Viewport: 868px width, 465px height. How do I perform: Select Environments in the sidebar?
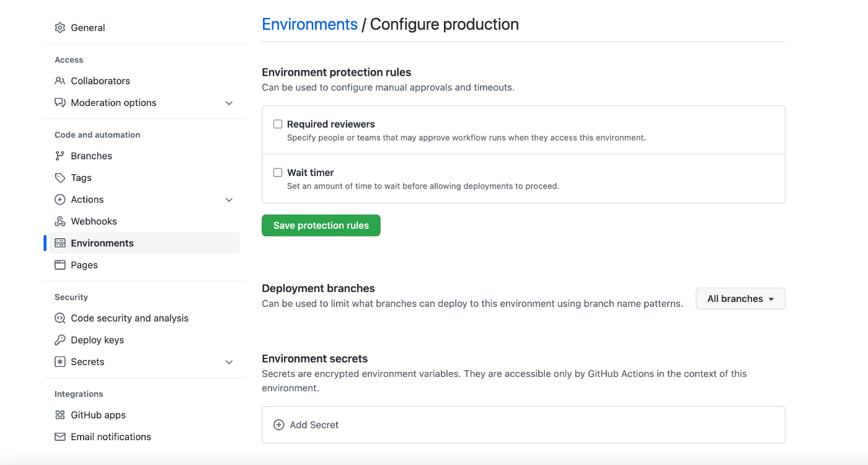pos(102,244)
